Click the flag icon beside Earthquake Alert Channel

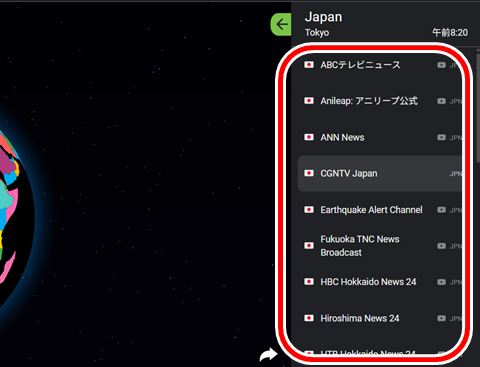[309, 210]
